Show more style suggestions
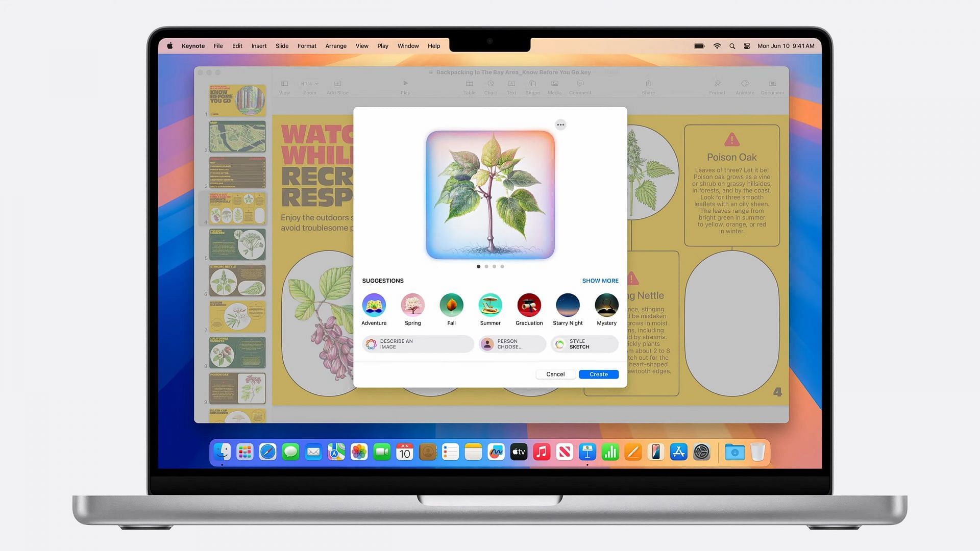 click(600, 281)
